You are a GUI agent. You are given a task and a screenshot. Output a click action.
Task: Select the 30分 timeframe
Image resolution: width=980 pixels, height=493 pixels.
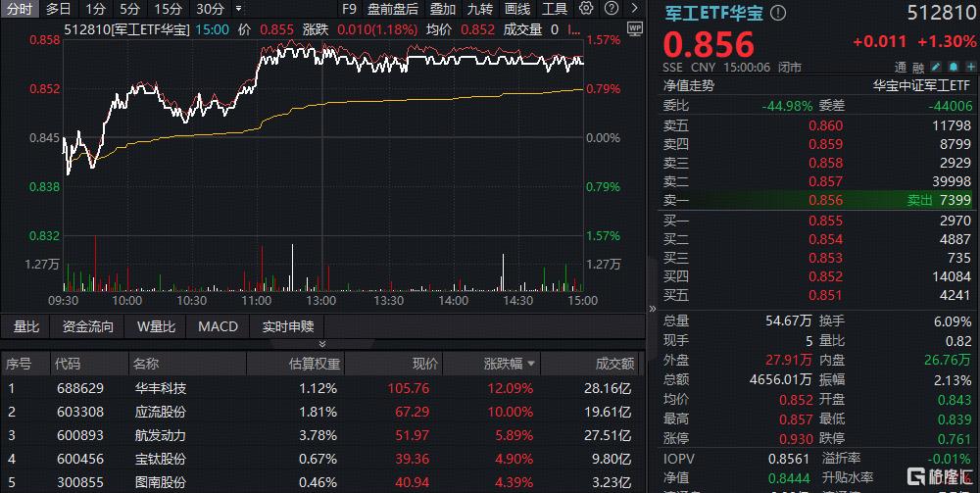(210, 9)
